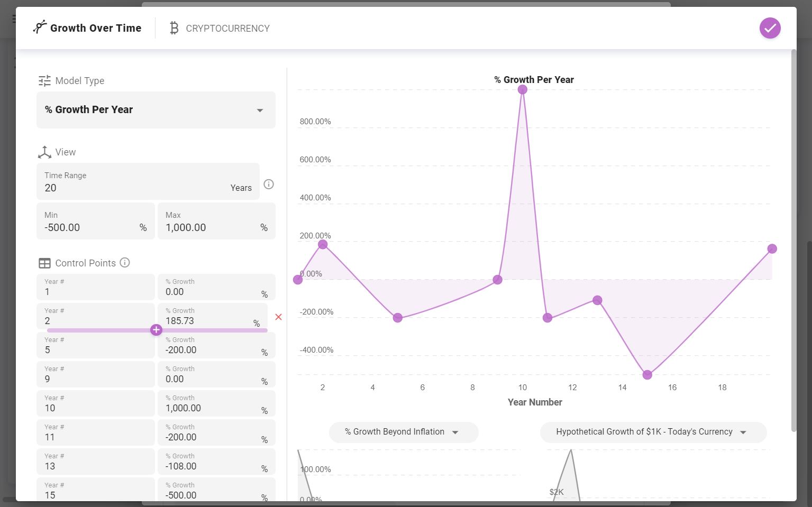Click the year 15 lowest chart point
The image size is (812, 507).
point(647,375)
